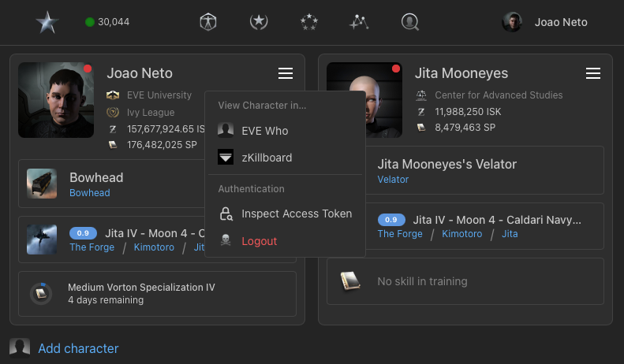Click the Bowhead ship thumbnail
The height and width of the screenshot is (364, 624).
point(42,184)
